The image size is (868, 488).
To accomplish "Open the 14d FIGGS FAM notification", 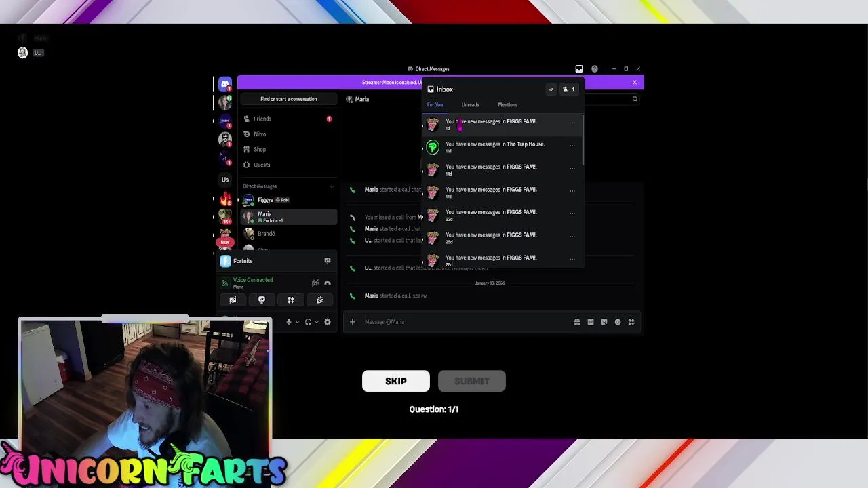I will (x=500, y=169).
